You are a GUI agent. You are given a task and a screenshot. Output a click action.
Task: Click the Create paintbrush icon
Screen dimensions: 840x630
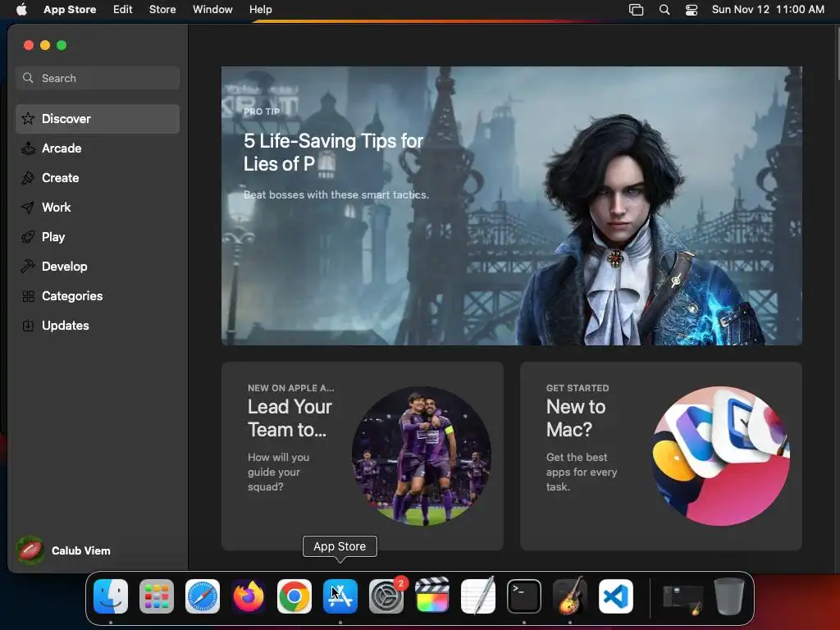point(28,178)
